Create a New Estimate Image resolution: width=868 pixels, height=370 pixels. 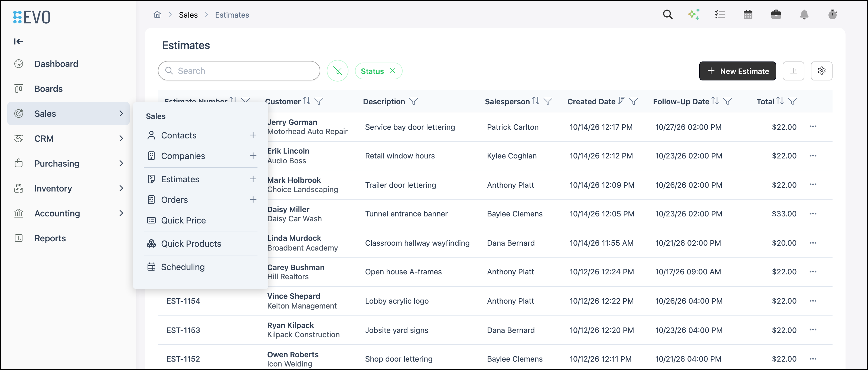[737, 71]
